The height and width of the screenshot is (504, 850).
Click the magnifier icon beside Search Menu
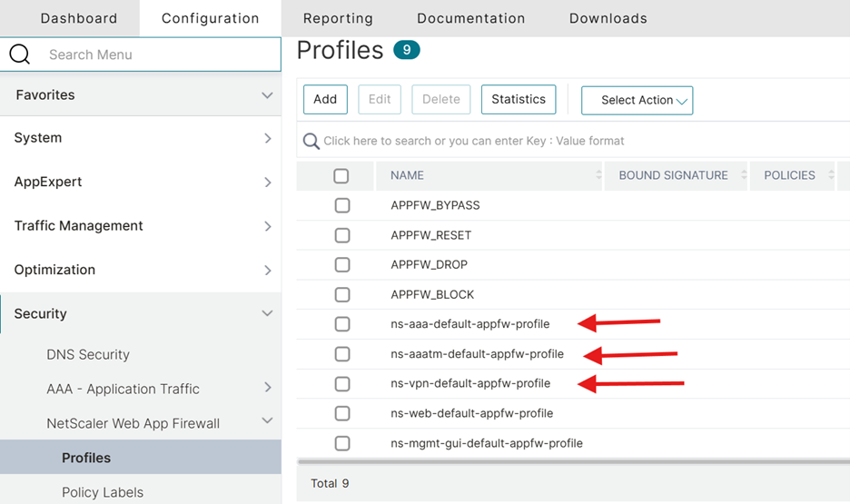20,54
